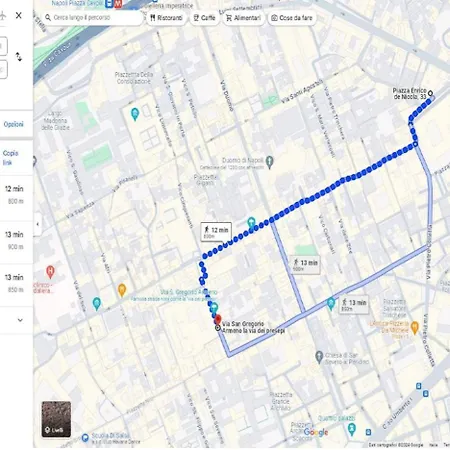Click Copia link to copy route
The width and height of the screenshot is (450, 450).
tap(10, 158)
